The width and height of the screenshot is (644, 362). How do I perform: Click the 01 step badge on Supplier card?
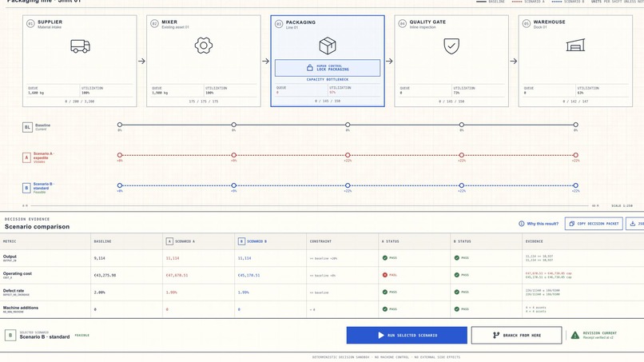(x=30, y=24)
